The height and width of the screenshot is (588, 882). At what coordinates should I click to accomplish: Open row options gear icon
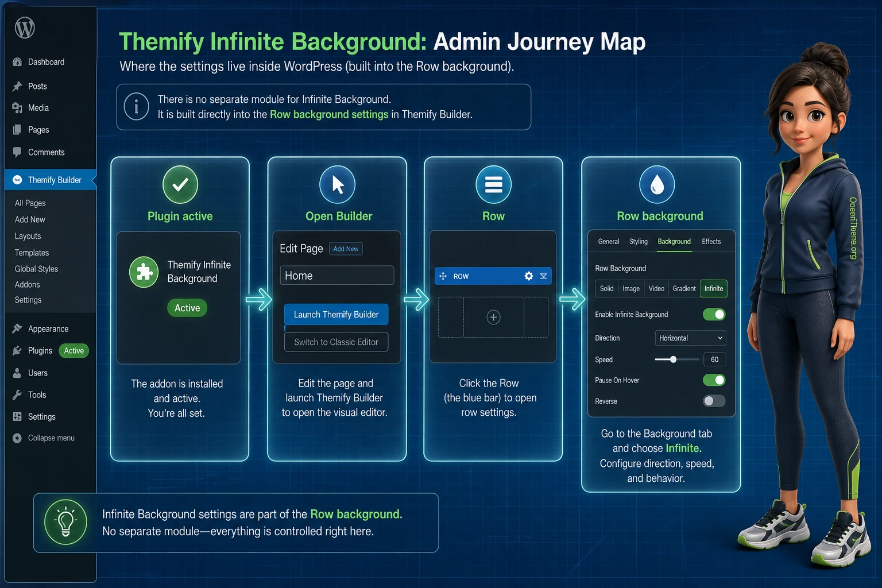click(x=529, y=276)
